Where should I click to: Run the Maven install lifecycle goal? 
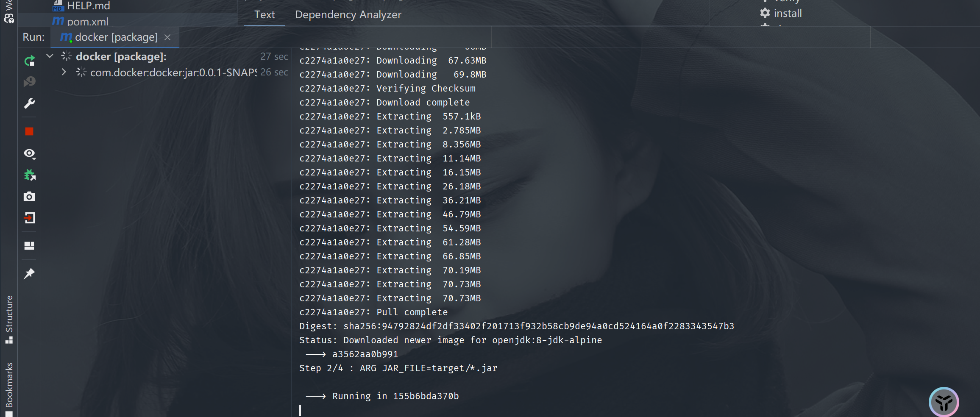point(787,13)
